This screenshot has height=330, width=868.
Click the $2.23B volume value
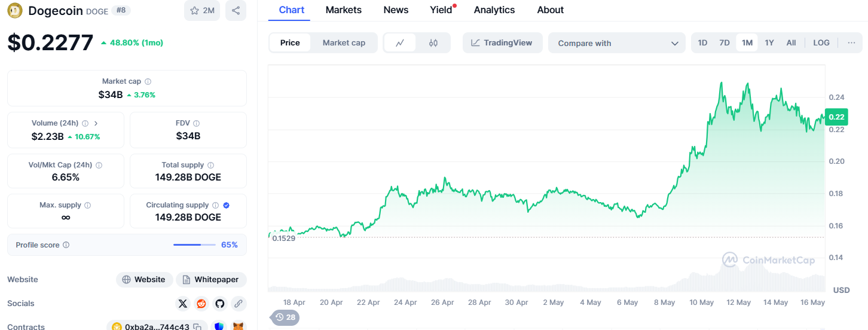tap(47, 136)
